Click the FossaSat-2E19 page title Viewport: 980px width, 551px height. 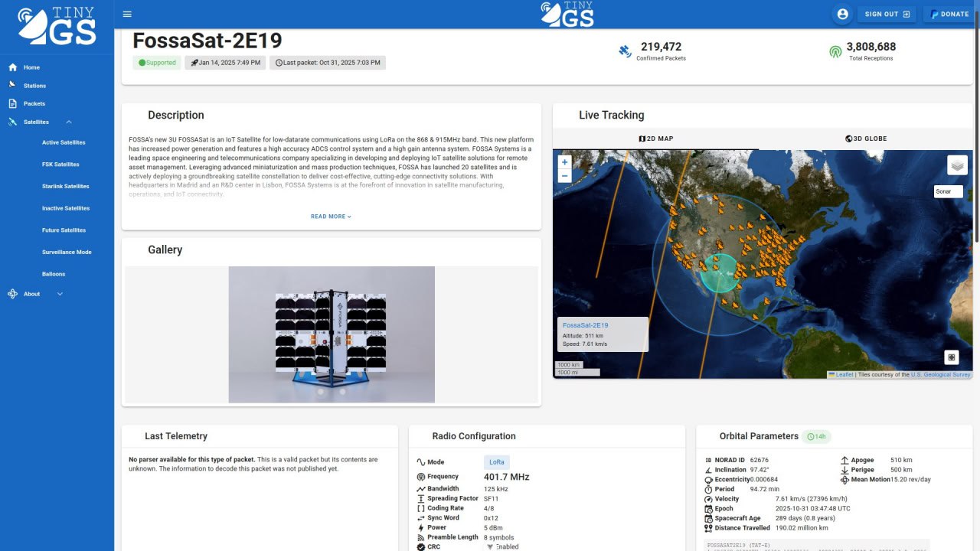pos(207,41)
